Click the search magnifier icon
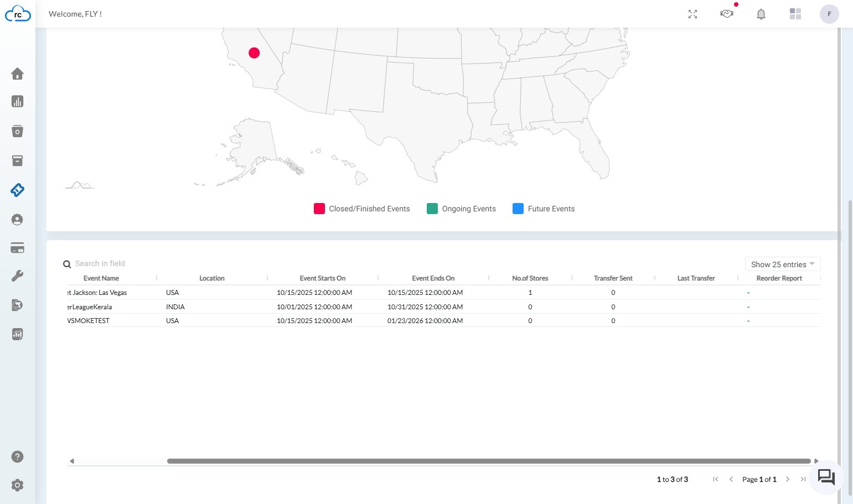Viewport: 853px width, 504px height. pos(67,264)
